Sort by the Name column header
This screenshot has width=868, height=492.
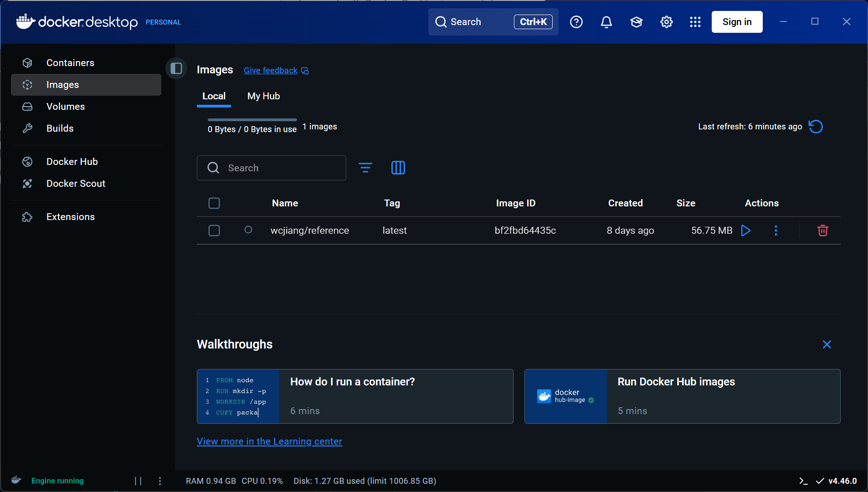(285, 203)
